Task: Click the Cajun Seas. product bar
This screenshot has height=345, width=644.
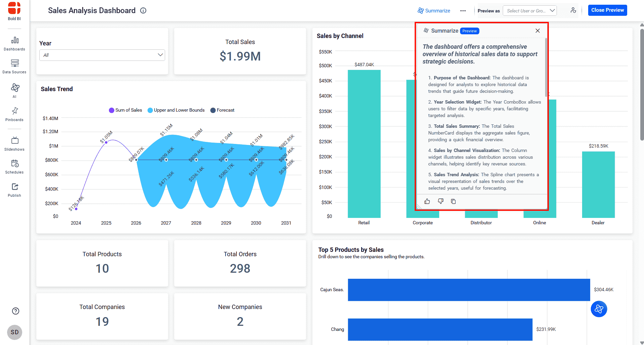Action: pyautogui.click(x=469, y=290)
